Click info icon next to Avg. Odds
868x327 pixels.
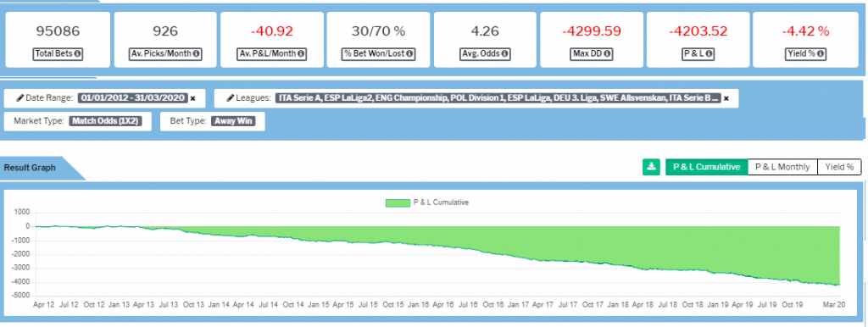point(504,54)
